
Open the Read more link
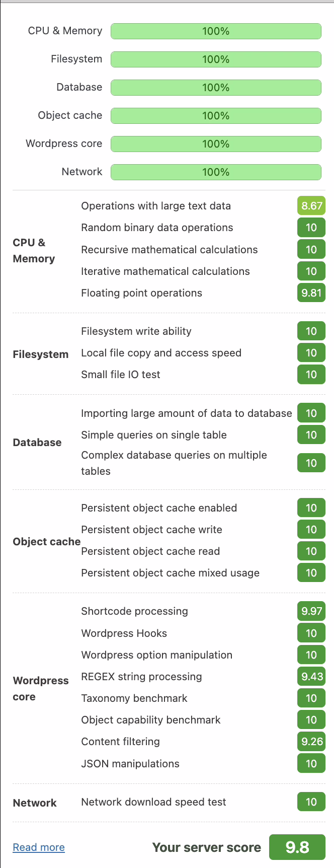click(39, 847)
